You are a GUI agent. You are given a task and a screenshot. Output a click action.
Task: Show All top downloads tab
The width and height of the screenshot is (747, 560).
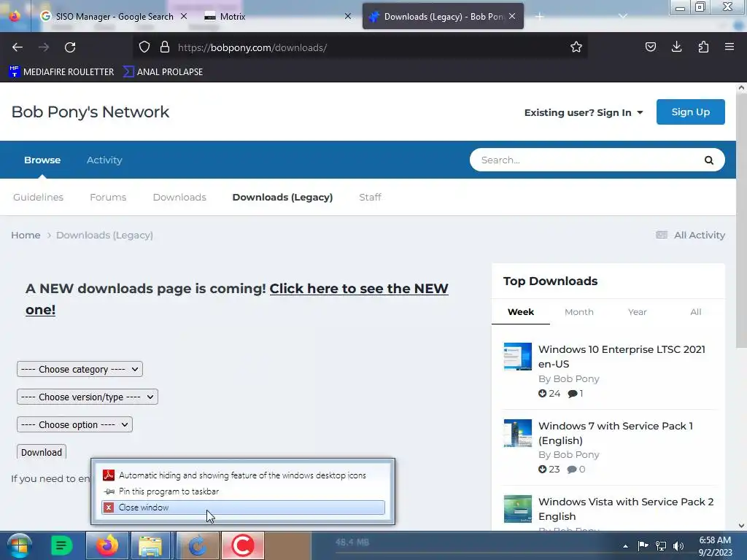click(695, 312)
